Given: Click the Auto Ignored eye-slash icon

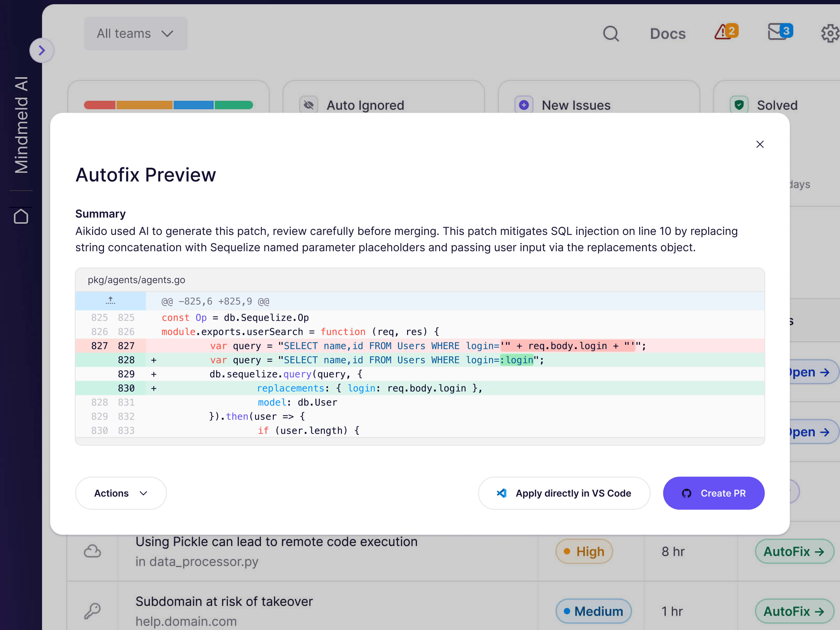Looking at the screenshot, I should pos(309,105).
